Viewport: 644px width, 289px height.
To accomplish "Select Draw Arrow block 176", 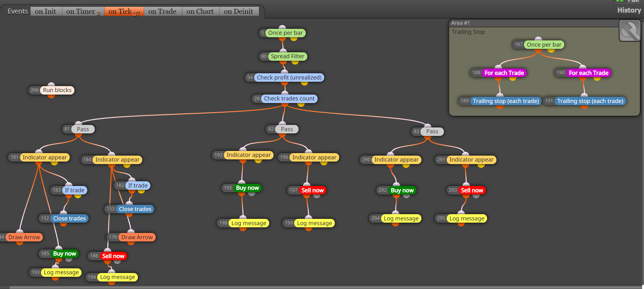I will click(x=137, y=237).
